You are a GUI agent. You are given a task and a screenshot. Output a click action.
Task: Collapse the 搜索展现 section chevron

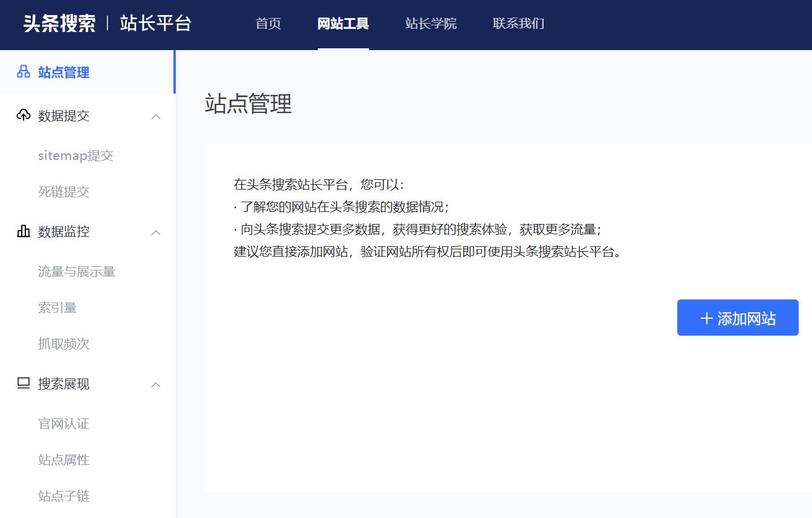[156, 385]
